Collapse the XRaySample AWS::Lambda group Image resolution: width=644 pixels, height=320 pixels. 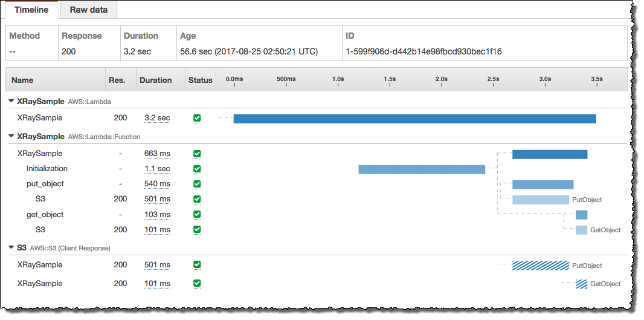pyautogui.click(x=11, y=102)
